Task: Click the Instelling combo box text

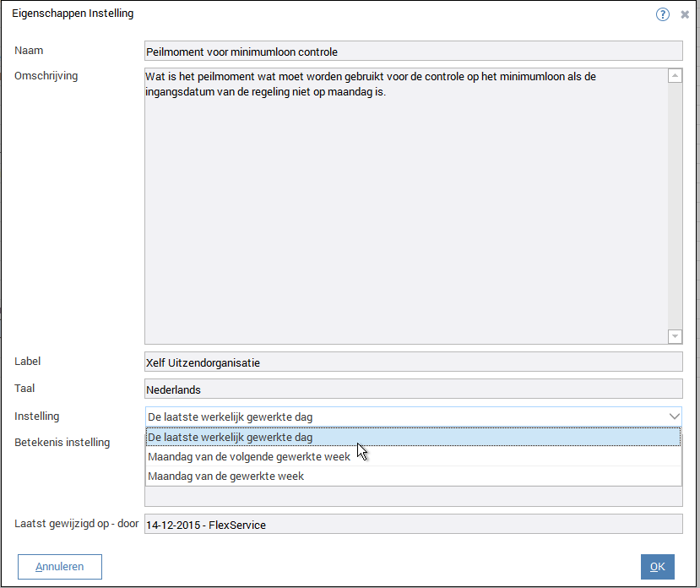Action: (x=404, y=416)
